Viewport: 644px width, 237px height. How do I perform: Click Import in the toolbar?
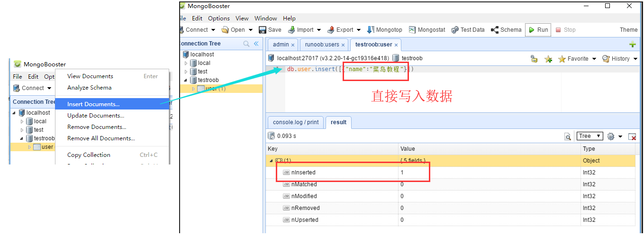300,29
